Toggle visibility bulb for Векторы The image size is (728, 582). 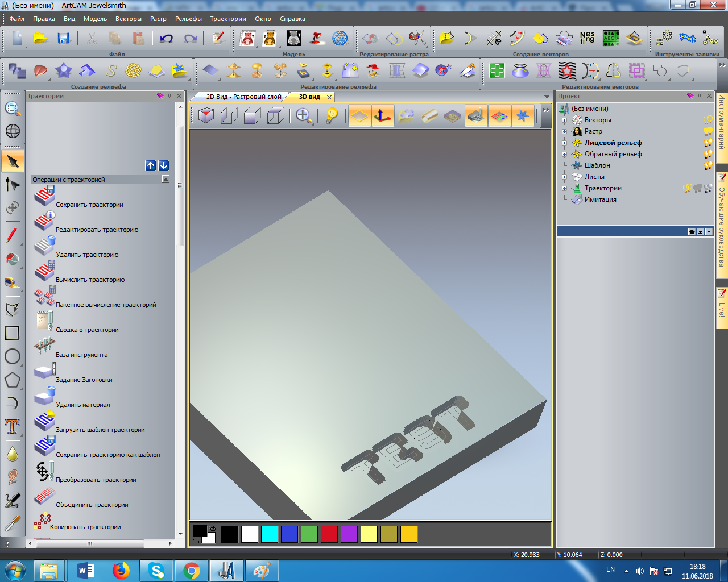click(x=708, y=120)
